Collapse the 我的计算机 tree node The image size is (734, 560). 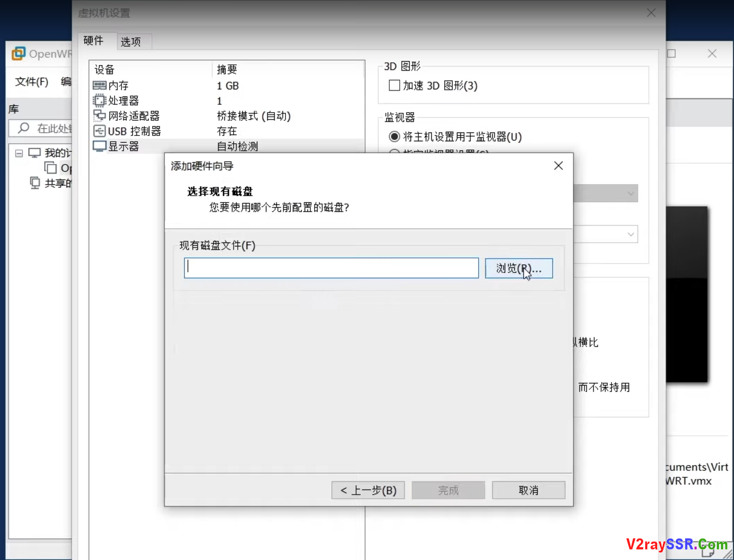(x=19, y=153)
